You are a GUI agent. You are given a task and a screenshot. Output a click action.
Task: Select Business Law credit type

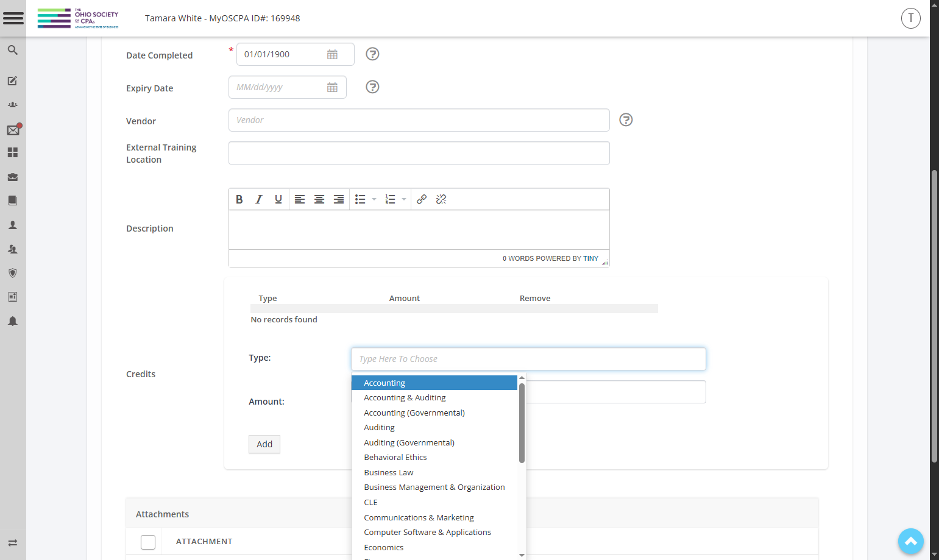434,473
